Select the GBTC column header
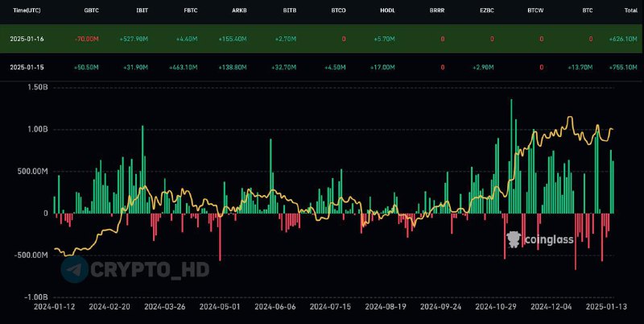 92,10
